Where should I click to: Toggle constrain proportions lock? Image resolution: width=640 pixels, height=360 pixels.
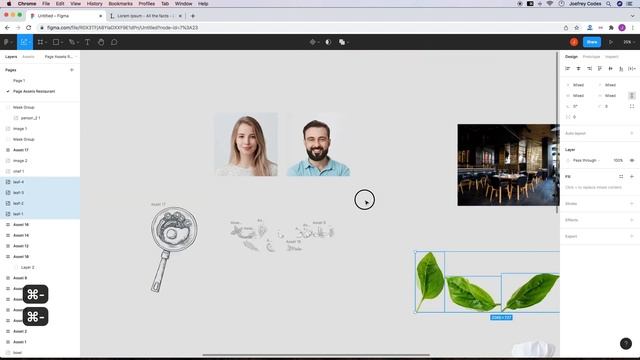tap(632, 96)
